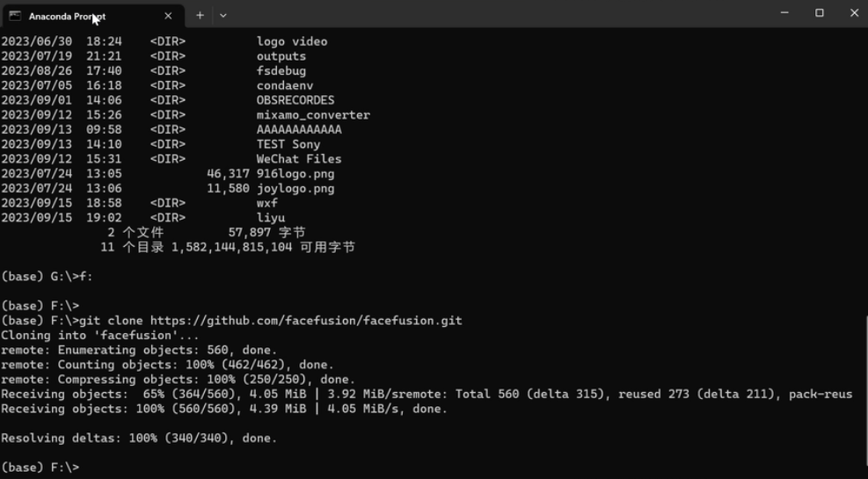Image resolution: width=868 pixels, height=479 pixels.
Task: Maximize the terminal window
Action: pyautogui.click(x=820, y=12)
